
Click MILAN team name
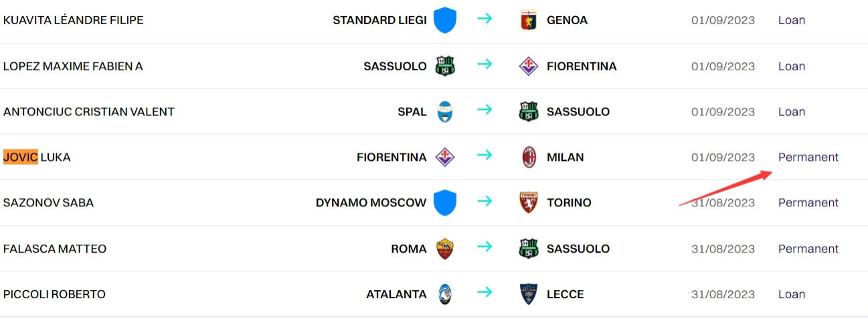point(566,157)
